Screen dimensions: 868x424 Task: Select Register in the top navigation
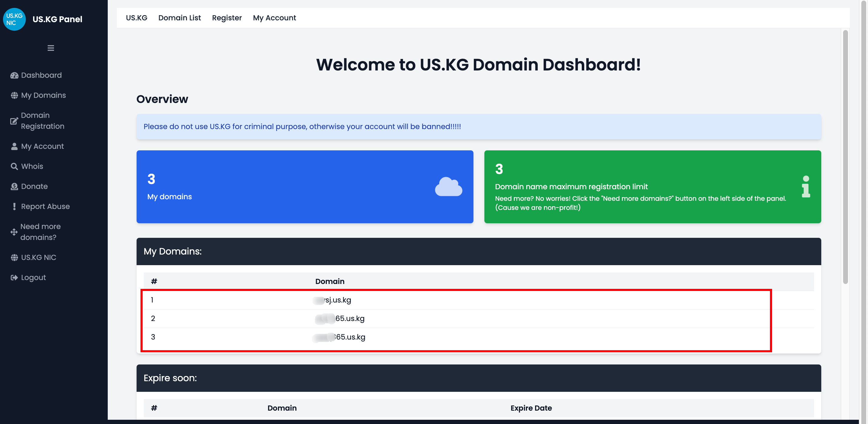click(227, 18)
